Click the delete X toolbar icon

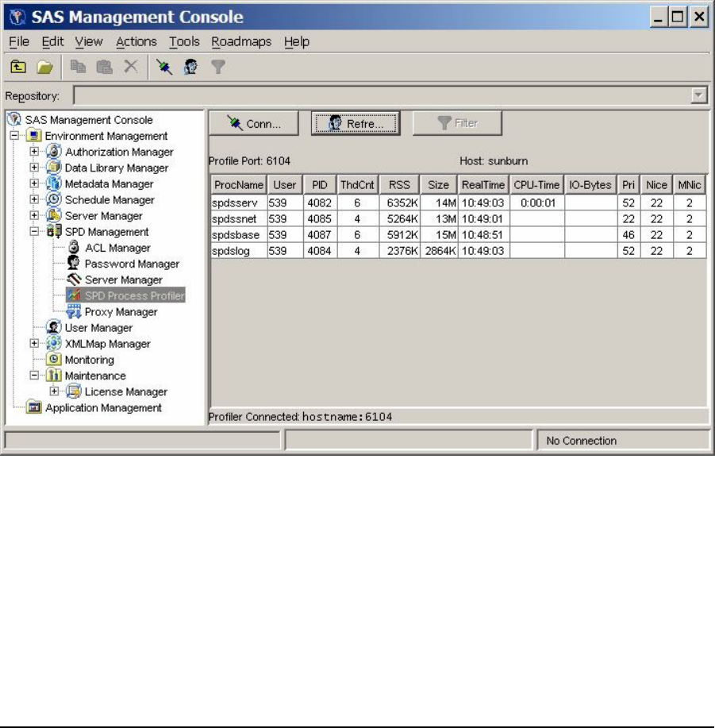coord(131,67)
